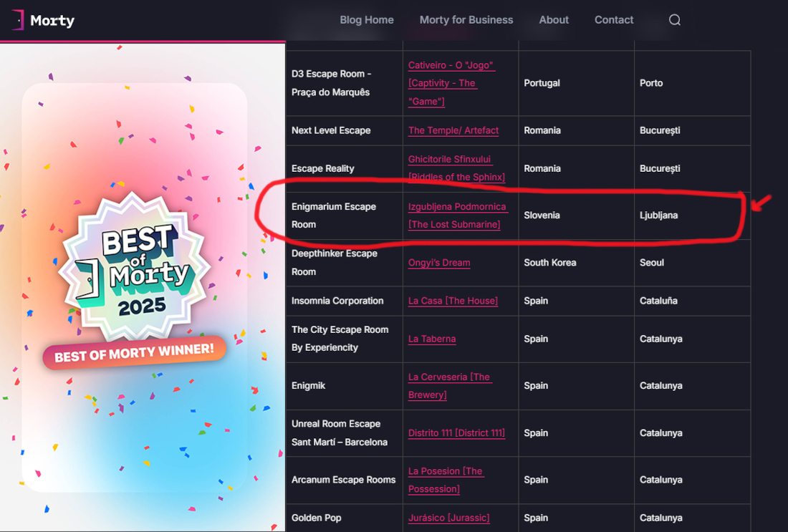Open Distrito 111 [District 111] link
The height and width of the screenshot is (532, 788).
click(456, 433)
